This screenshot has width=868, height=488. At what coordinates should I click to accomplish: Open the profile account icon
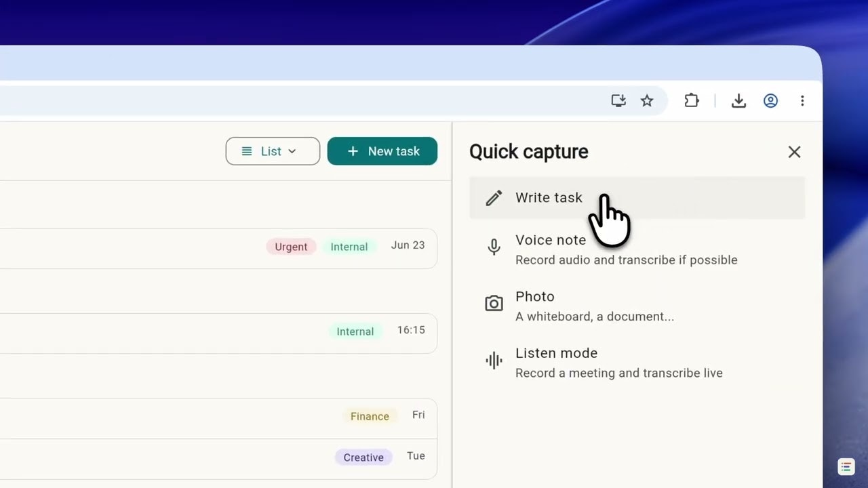(770, 101)
